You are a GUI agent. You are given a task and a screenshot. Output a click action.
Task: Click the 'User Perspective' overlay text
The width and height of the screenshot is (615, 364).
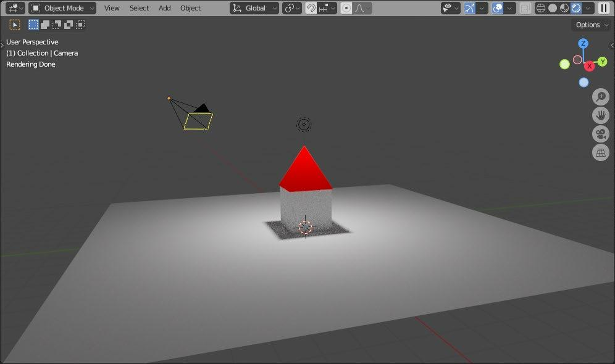click(32, 42)
